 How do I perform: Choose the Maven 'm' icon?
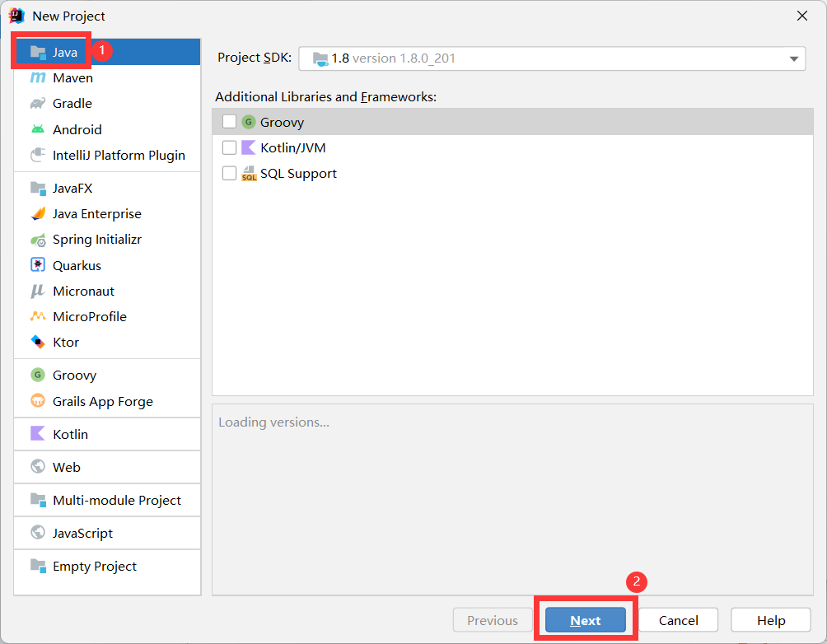pyautogui.click(x=38, y=78)
